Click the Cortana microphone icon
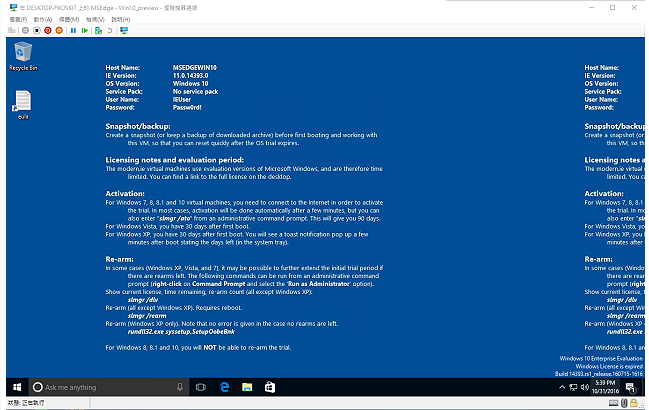The width and height of the screenshot is (649, 410). click(180, 387)
